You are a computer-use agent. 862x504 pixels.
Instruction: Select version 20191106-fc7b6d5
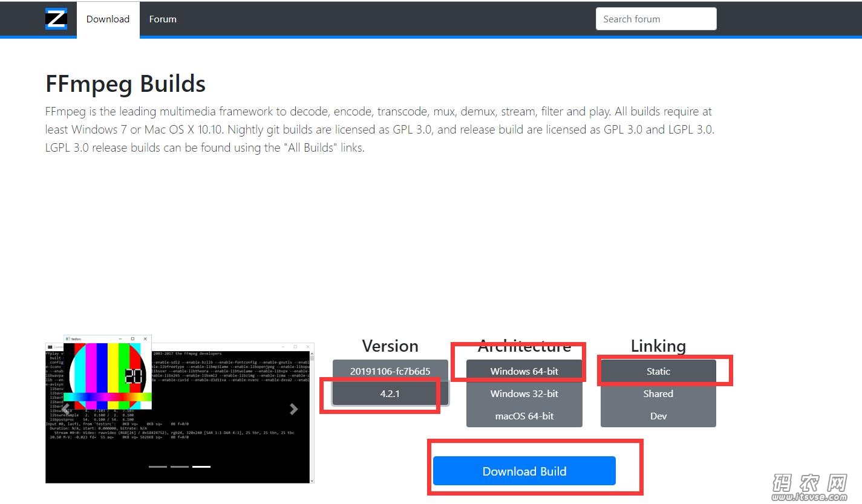390,371
